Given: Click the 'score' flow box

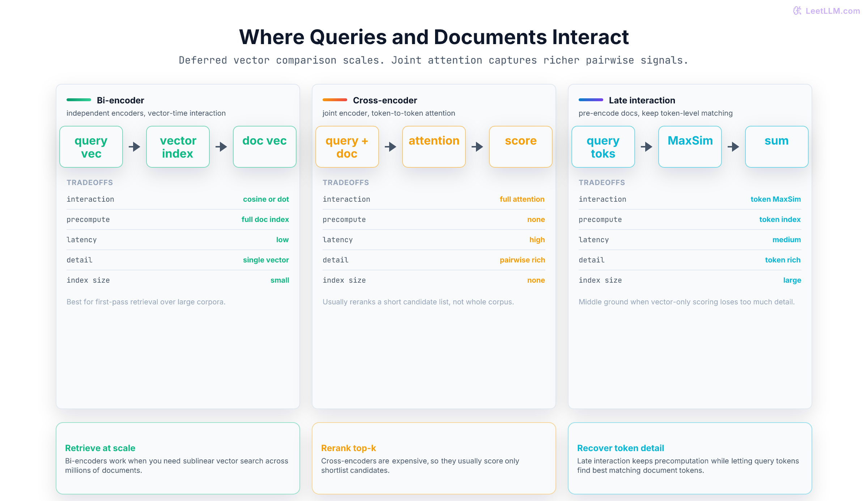Looking at the screenshot, I should [521, 147].
